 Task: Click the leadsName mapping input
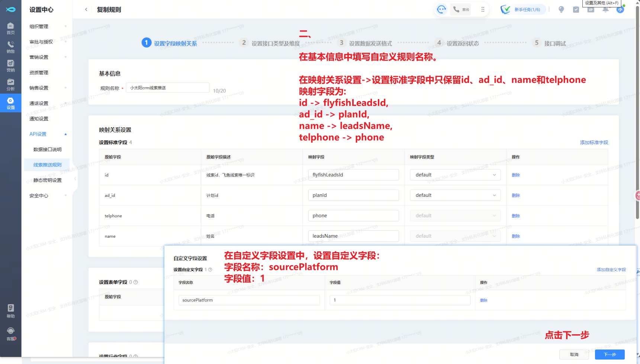[353, 236]
